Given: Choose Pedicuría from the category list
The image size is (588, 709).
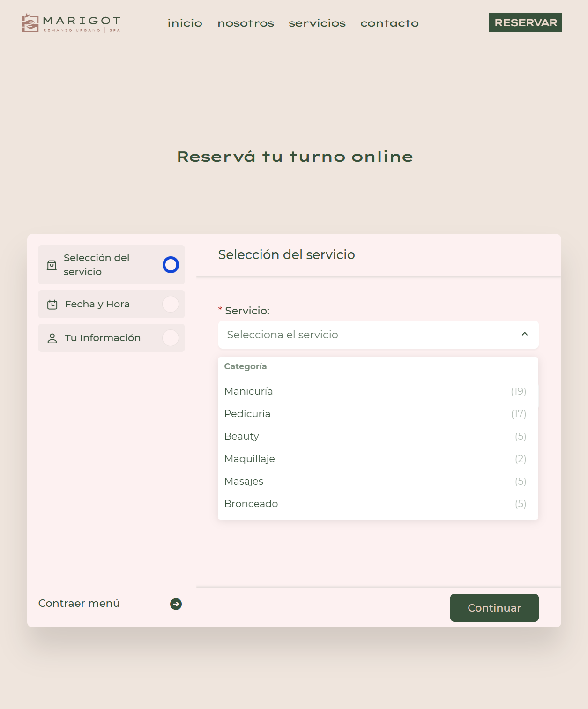Looking at the screenshot, I should click(247, 414).
